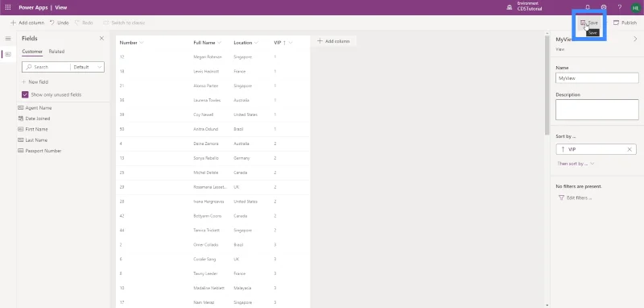Viewport: 644px width, 308px height.
Task: Click the Anitra Oslund cell
Action: pyautogui.click(x=205, y=129)
